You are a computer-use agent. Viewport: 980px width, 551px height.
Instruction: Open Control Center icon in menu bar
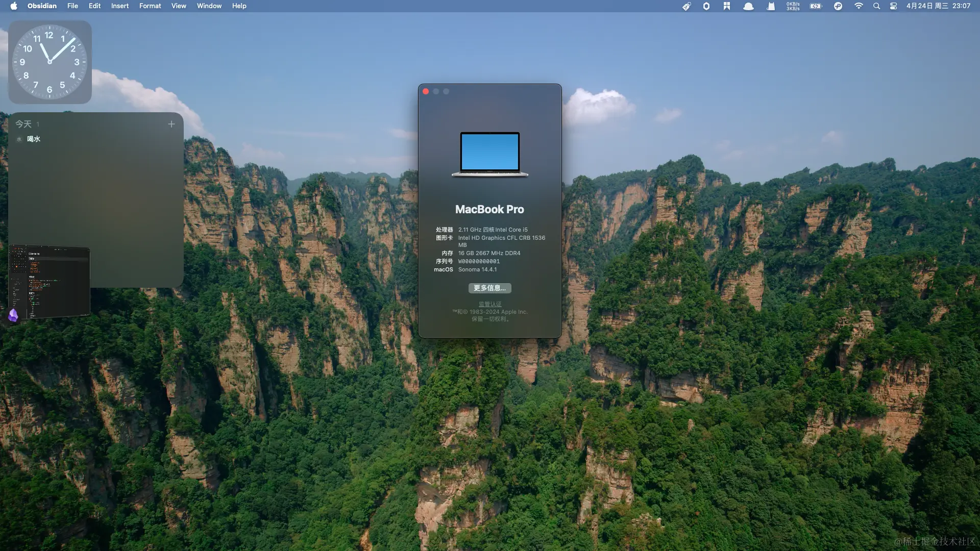[x=893, y=6]
